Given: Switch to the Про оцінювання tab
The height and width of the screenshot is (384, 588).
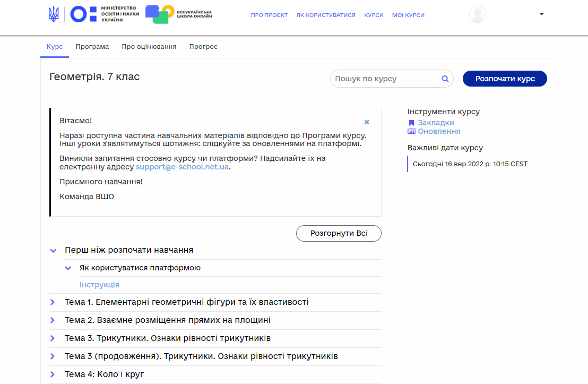Looking at the screenshot, I should (x=149, y=47).
